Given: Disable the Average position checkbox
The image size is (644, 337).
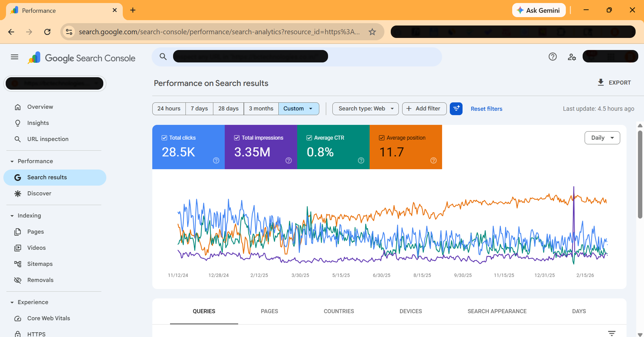Looking at the screenshot, I should [382, 138].
